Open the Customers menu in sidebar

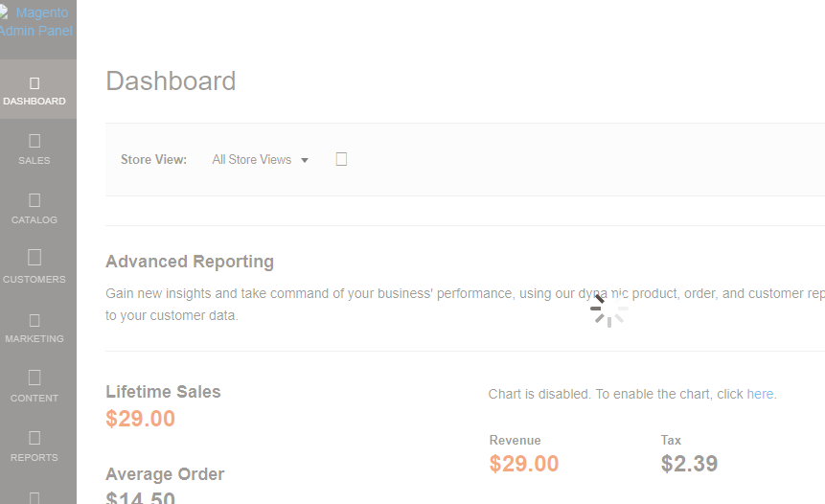click(x=34, y=268)
